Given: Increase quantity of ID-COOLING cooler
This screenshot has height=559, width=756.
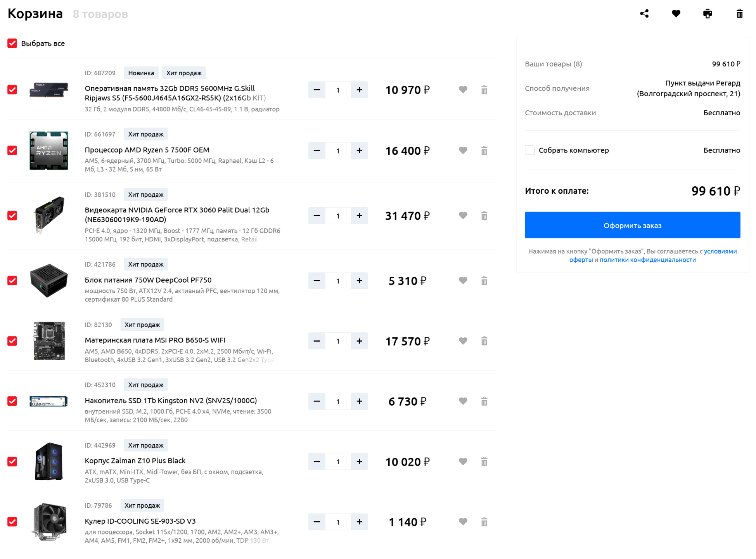Looking at the screenshot, I should pyautogui.click(x=359, y=522).
